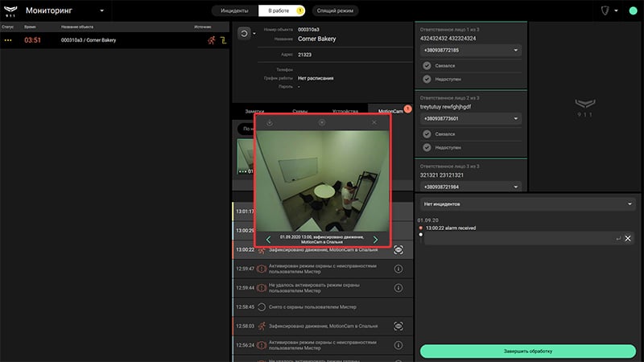The height and width of the screenshot is (362, 644).
Task: Switch to the Инциденты tab
Action: click(x=234, y=10)
